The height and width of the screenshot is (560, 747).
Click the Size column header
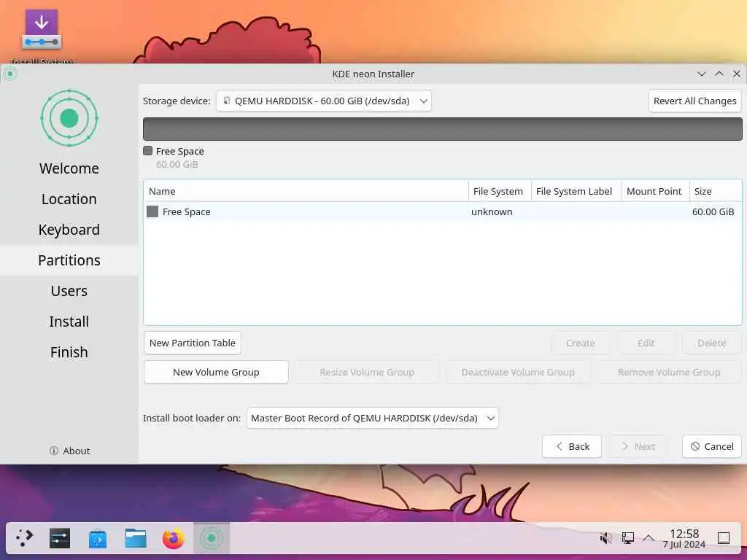(716, 191)
